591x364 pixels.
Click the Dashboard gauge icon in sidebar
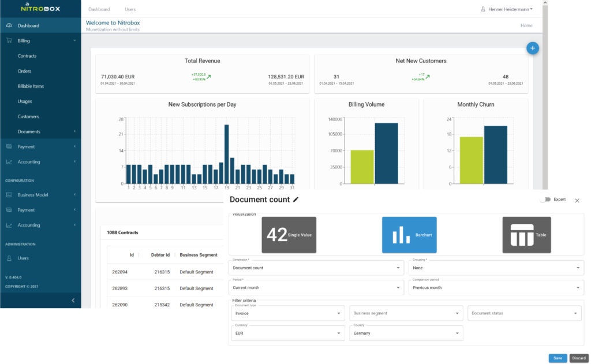[9, 25]
